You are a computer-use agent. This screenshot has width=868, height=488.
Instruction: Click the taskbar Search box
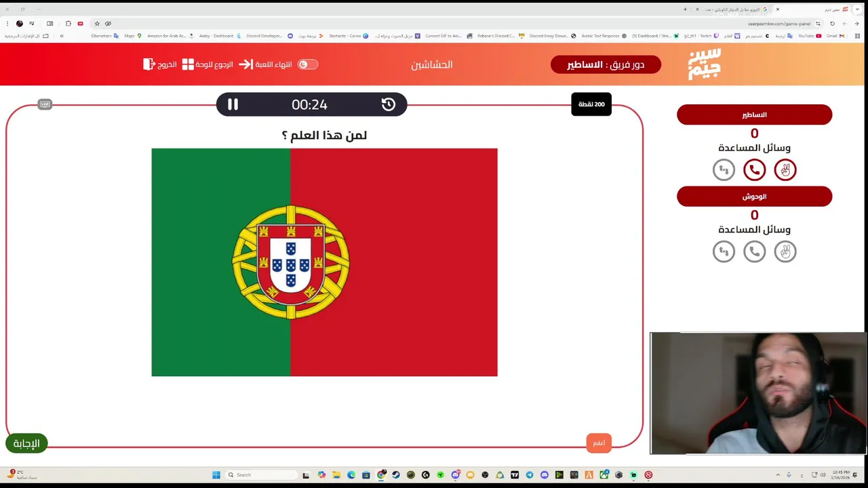pyautogui.click(x=262, y=475)
